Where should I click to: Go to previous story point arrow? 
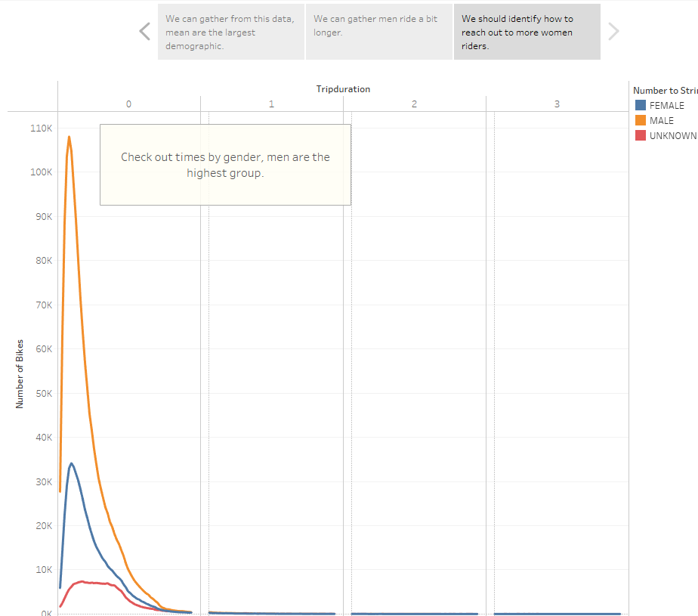(145, 32)
